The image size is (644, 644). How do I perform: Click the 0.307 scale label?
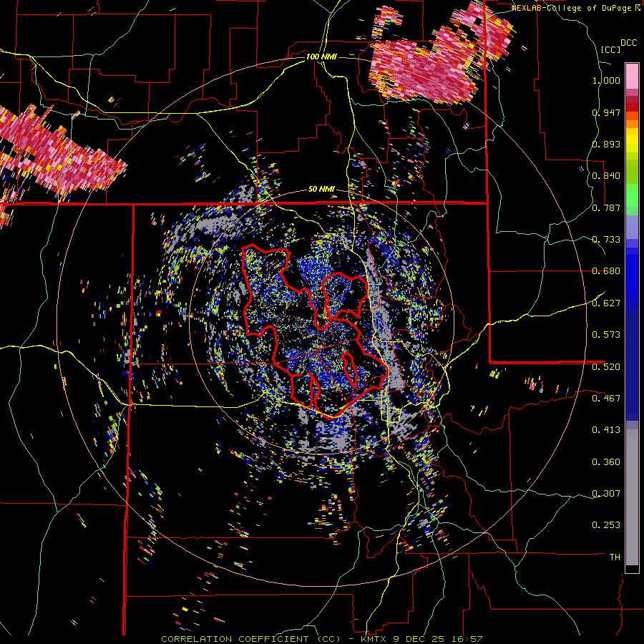point(606,493)
